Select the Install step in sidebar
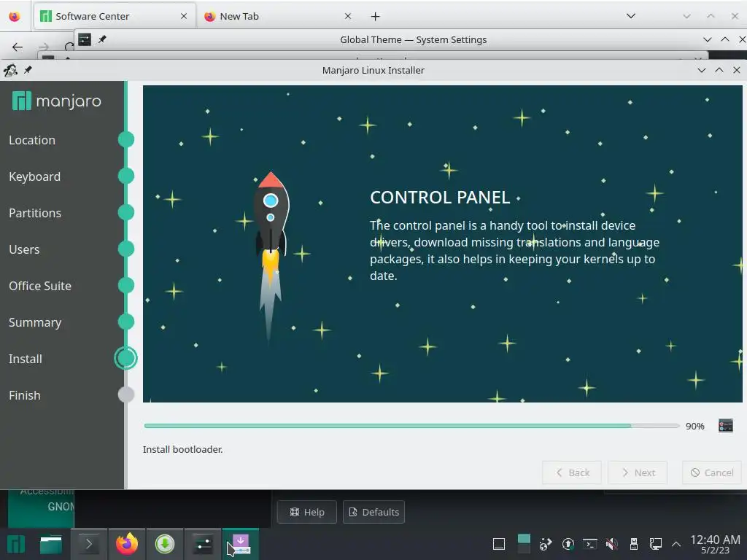Viewport: 747px width, 560px height. point(26,359)
